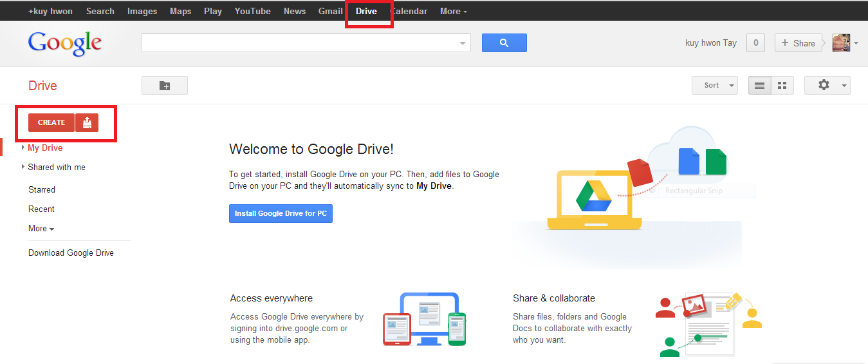
Task: Click the Access everywhere heading
Action: (x=272, y=298)
